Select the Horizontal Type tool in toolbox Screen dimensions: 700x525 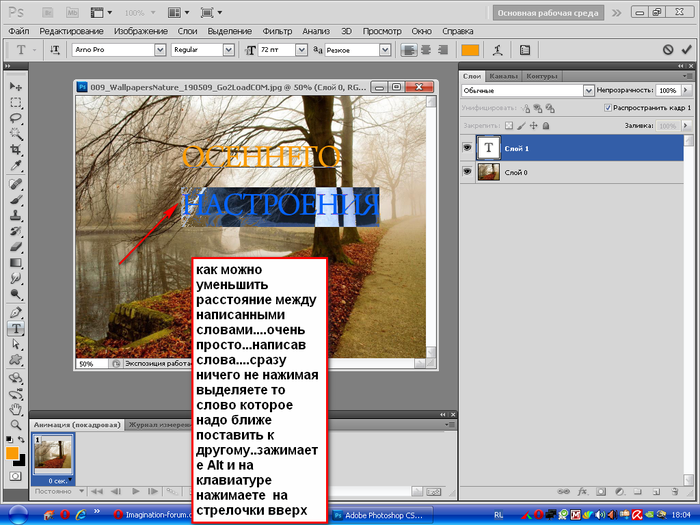coord(16,329)
